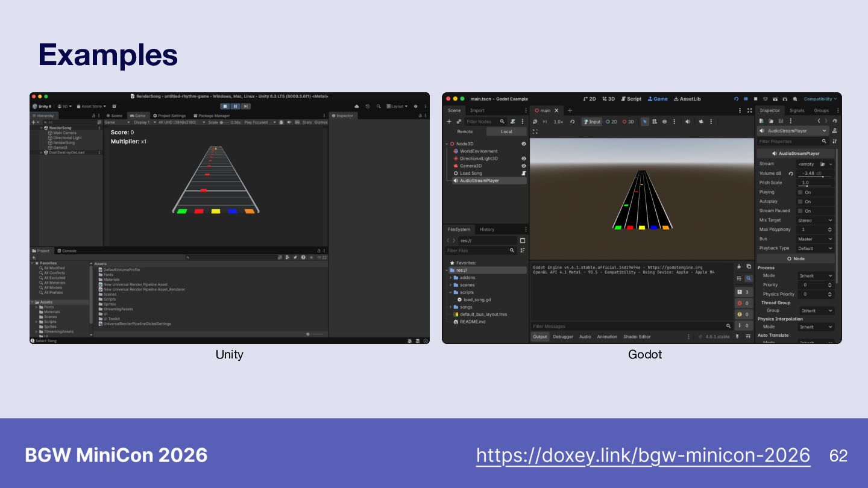868x488 pixels.
Task: Open the Compatibility renderer dropdown in Godot
Action: click(x=820, y=99)
